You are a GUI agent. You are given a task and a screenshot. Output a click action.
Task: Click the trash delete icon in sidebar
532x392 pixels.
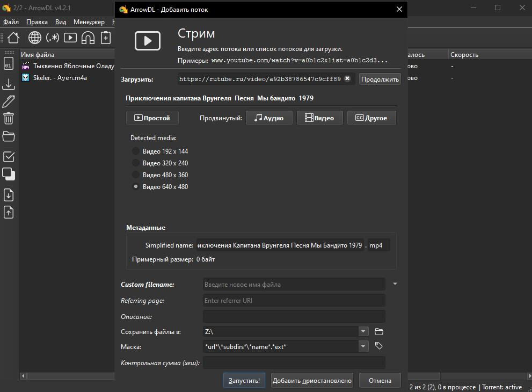(x=9, y=118)
